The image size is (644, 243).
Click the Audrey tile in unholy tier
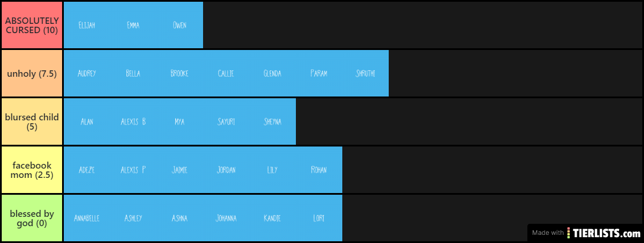[x=87, y=73]
